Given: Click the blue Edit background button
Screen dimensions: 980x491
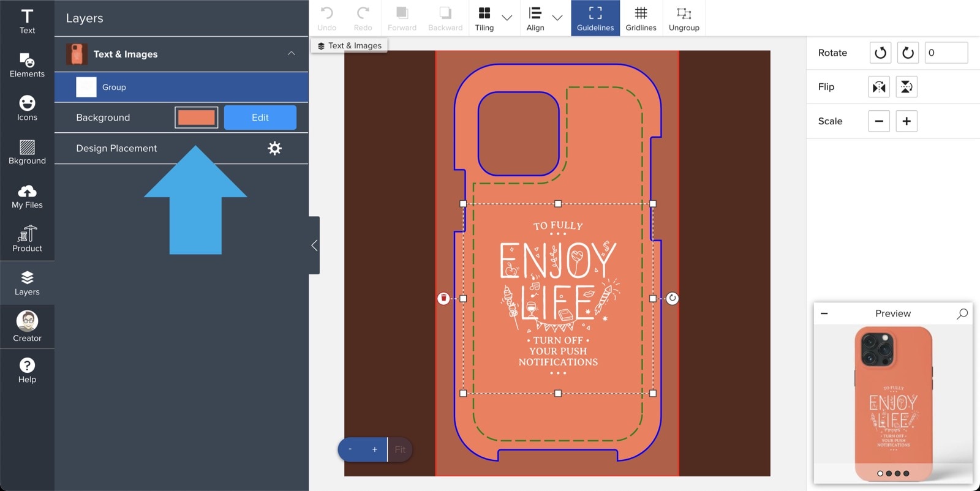Looking at the screenshot, I should coord(260,118).
